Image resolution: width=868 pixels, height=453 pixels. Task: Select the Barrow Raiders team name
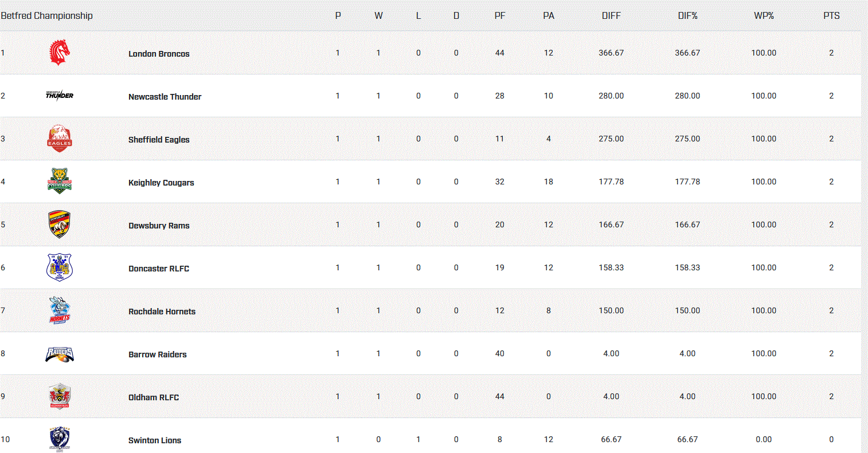click(158, 354)
